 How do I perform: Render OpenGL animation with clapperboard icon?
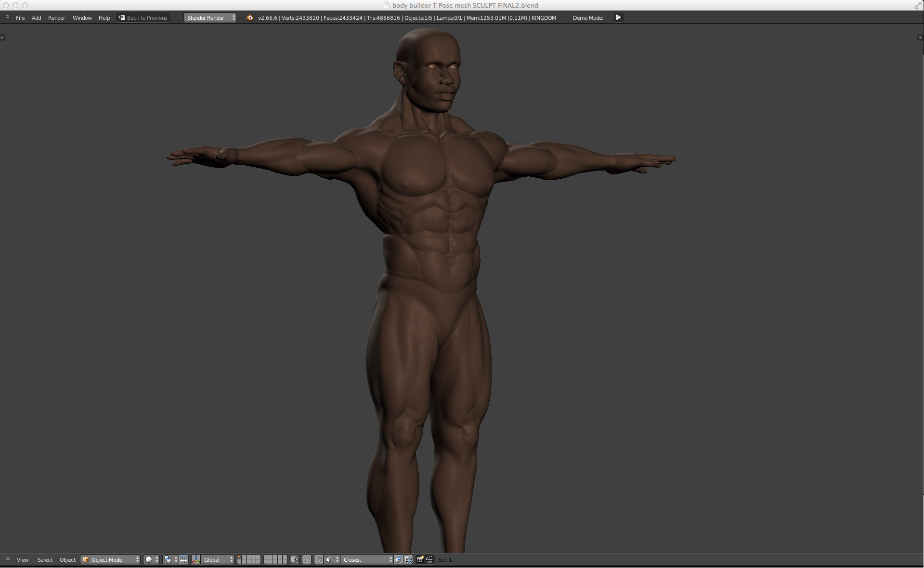point(429,560)
